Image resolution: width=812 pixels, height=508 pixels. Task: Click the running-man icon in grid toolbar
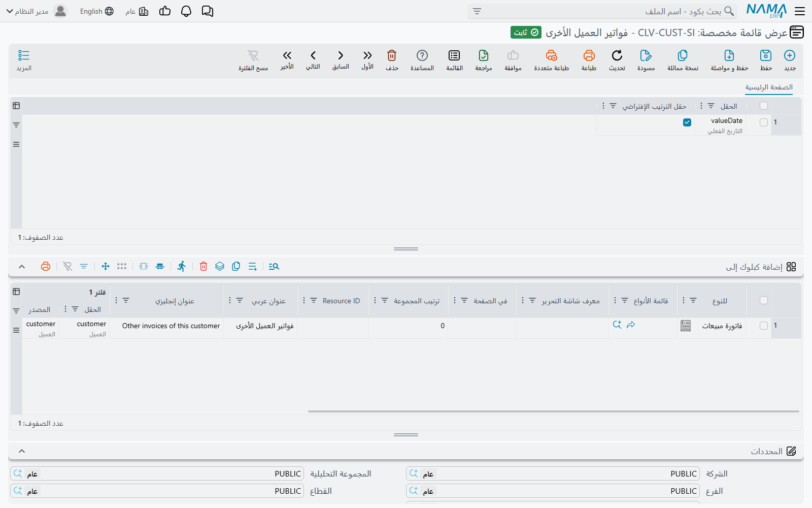point(182,266)
